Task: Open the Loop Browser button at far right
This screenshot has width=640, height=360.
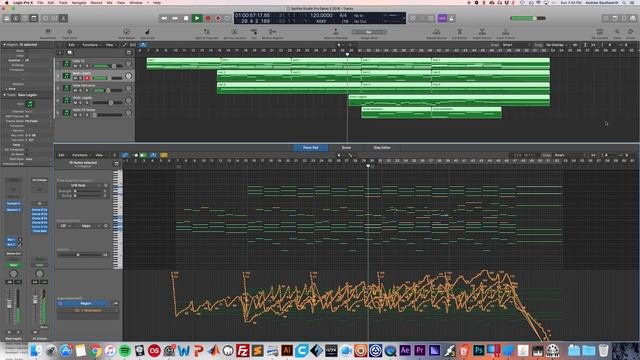Action: pos(624,18)
